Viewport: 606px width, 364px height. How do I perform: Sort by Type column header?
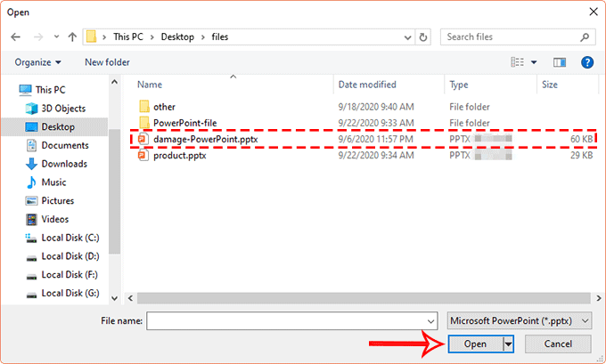[x=459, y=85]
